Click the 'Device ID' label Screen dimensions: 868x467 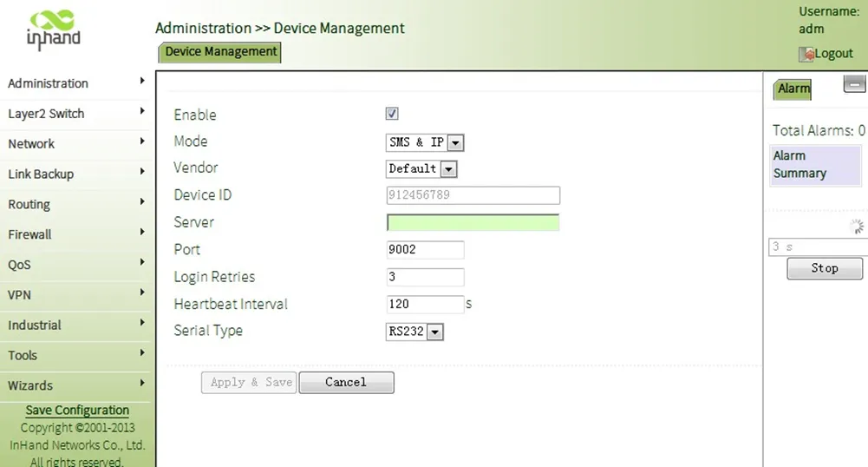coord(203,195)
